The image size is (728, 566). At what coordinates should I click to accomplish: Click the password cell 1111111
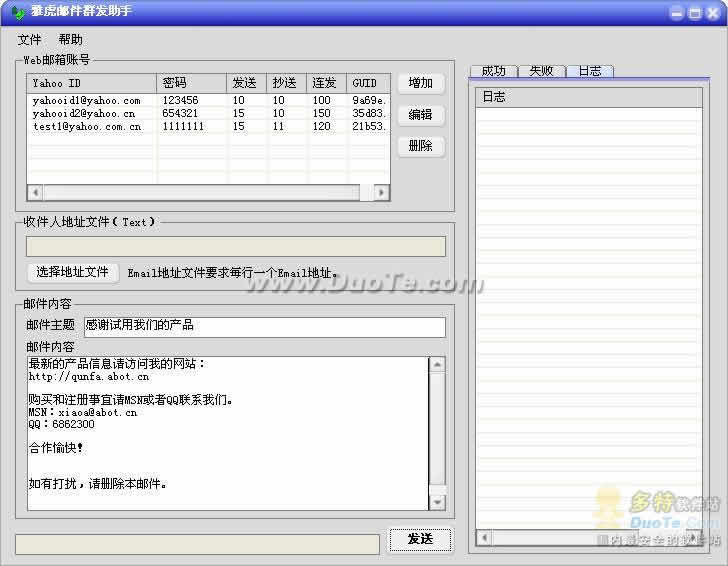click(183, 126)
